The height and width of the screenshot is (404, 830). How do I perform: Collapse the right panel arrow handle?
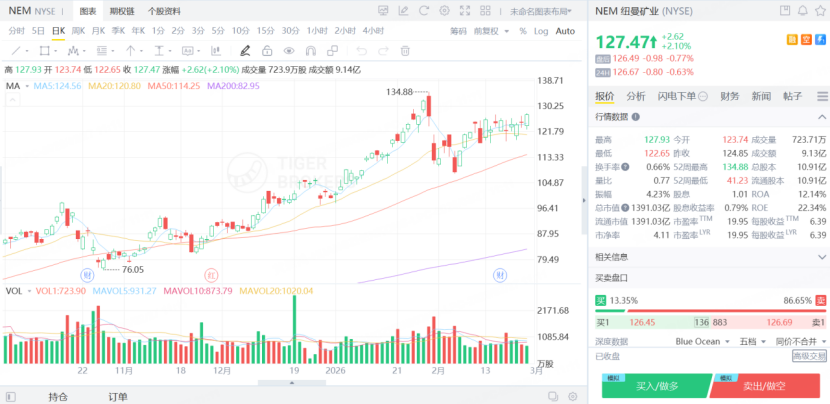[583, 200]
